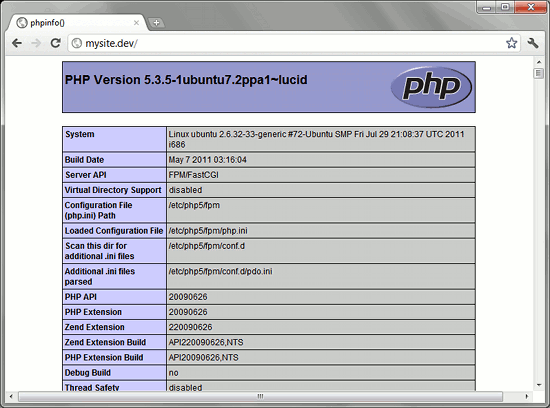Click the Zend Extension Build label
The height and width of the screenshot is (408, 550).
point(105,342)
